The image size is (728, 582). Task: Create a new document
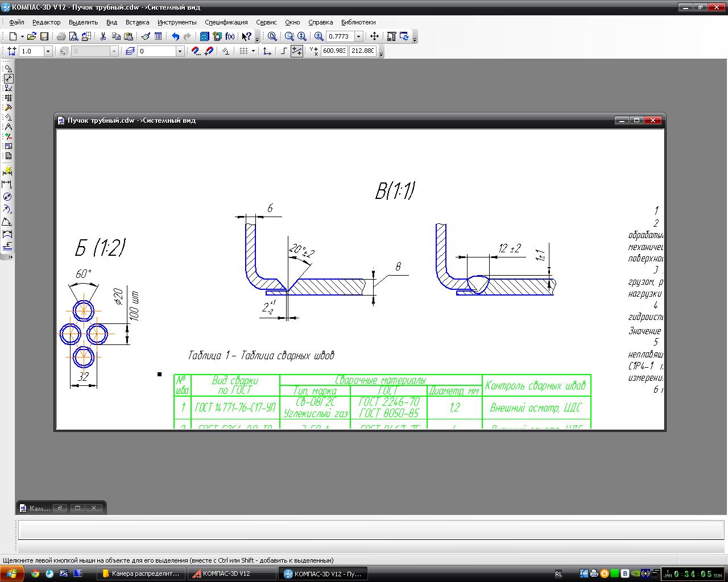click(x=13, y=36)
